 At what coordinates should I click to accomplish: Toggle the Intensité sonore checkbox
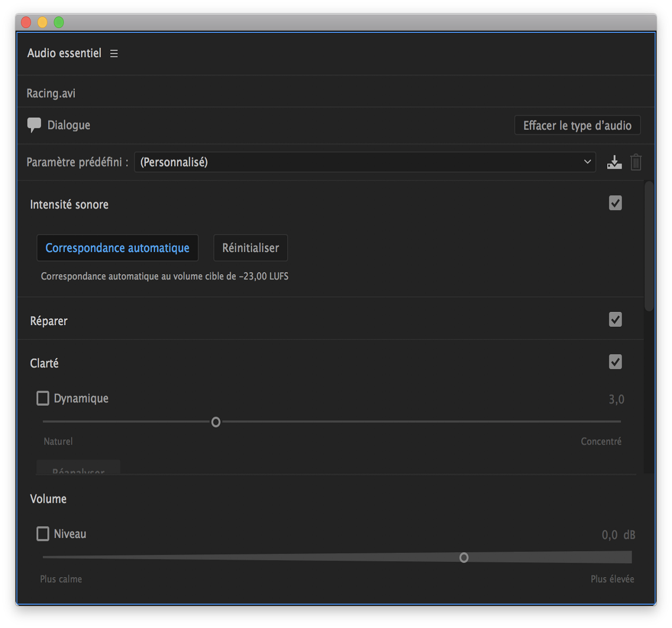tap(615, 203)
